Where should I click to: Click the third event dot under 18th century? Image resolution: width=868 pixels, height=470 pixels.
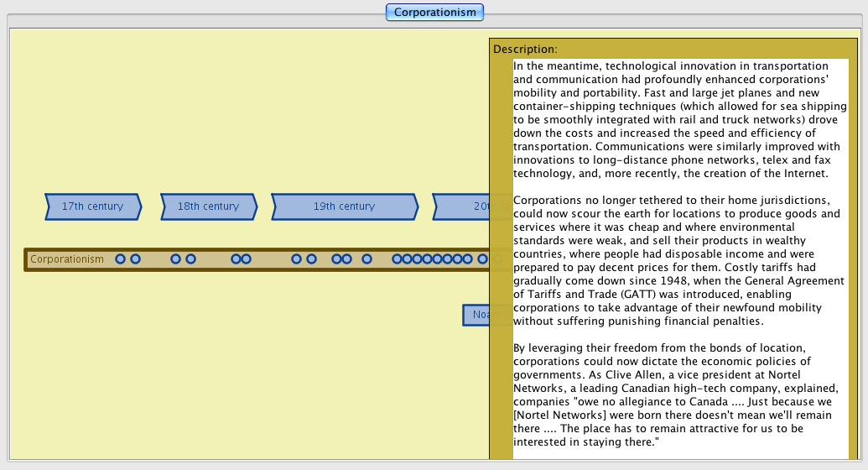[x=175, y=259]
